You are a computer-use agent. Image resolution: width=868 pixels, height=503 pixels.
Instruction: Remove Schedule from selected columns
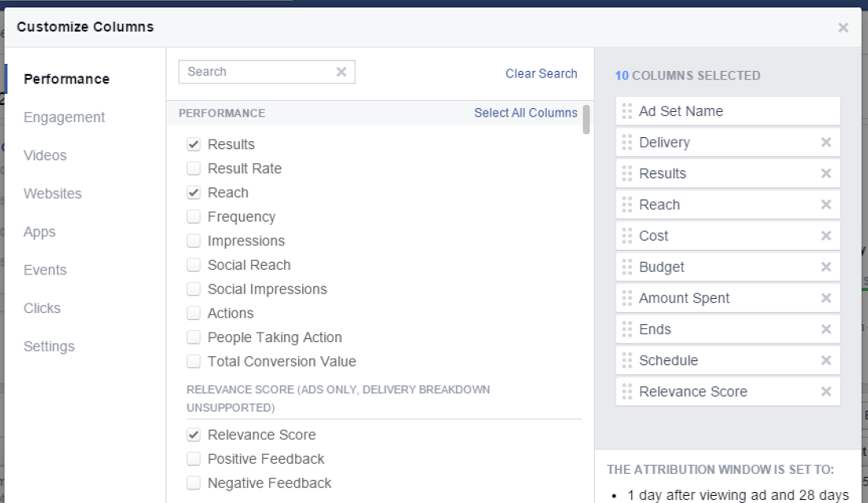826,360
